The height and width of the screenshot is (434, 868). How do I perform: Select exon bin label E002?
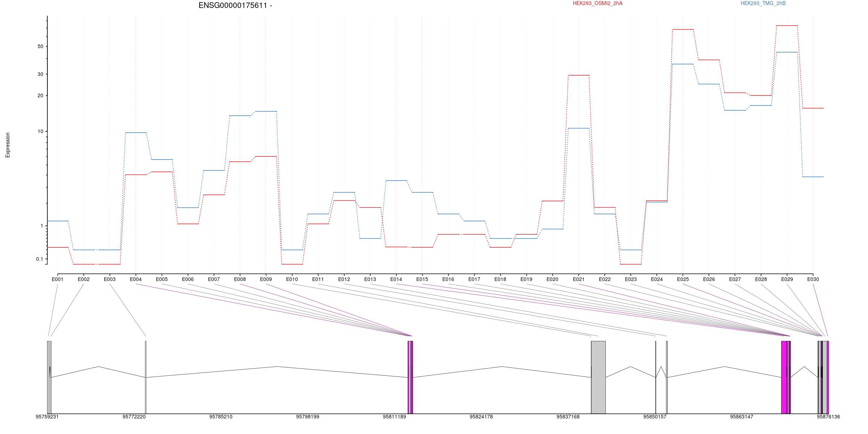[x=84, y=279]
